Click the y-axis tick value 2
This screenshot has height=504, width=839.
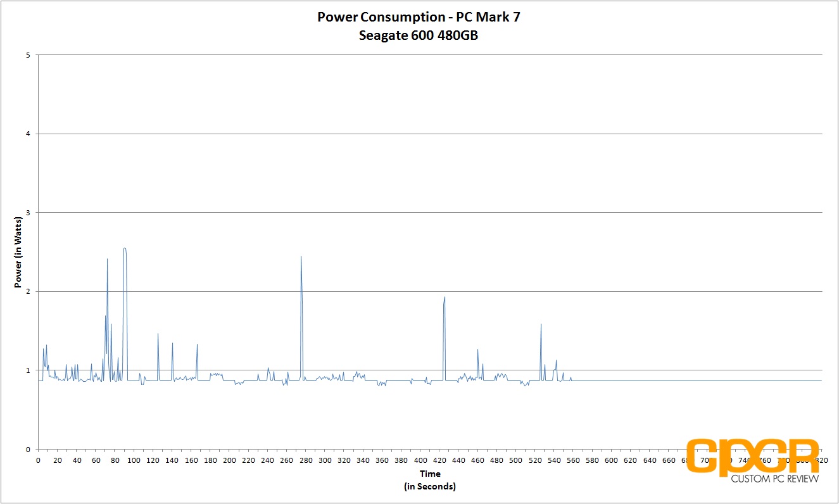[28, 291]
